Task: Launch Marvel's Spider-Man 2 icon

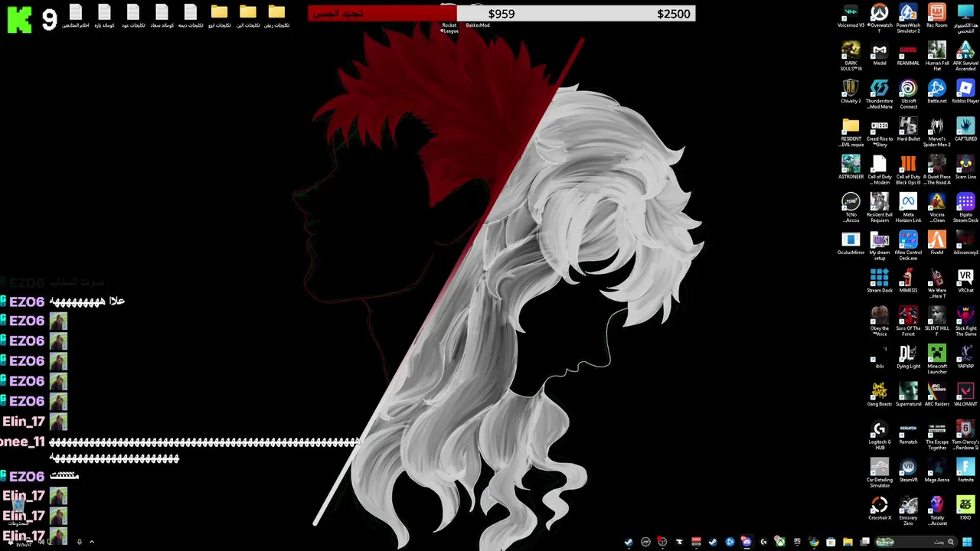Action: pyautogui.click(x=936, y=132)
